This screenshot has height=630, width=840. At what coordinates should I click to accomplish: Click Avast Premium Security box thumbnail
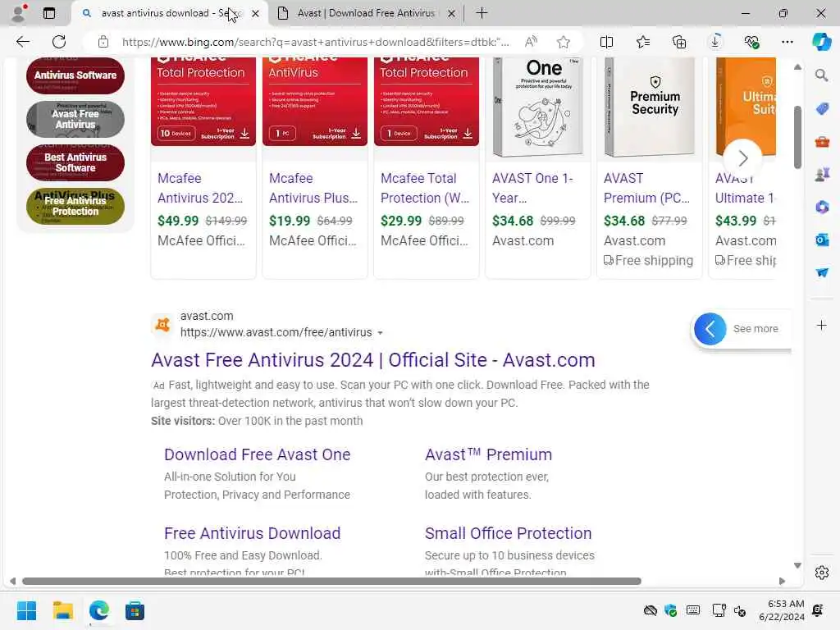(x=650, y=107)
